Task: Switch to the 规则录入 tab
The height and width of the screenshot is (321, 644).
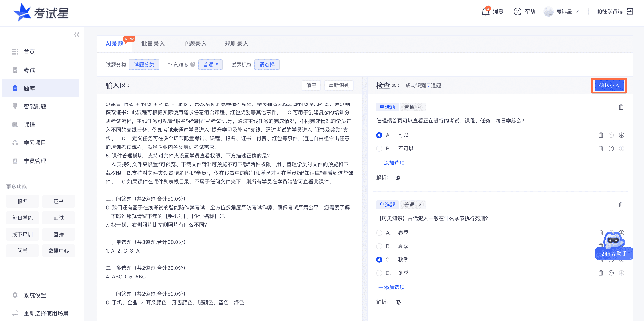Action: (x=236, y=44)
